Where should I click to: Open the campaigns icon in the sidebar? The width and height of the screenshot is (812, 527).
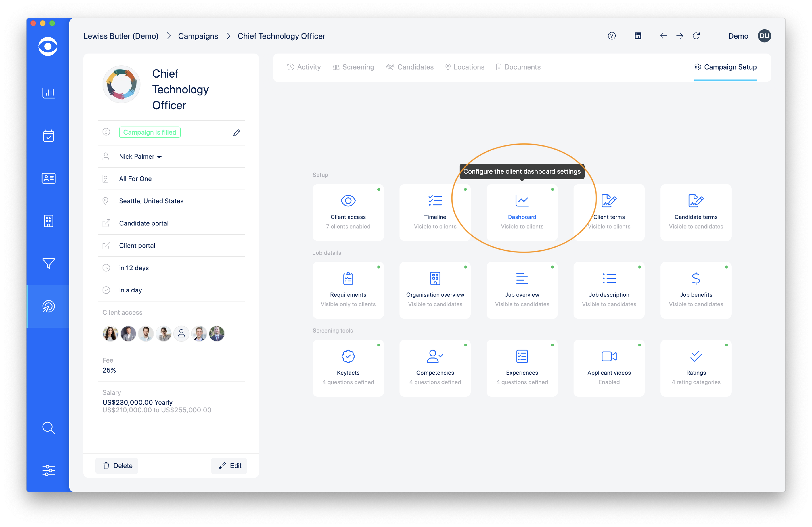[48, 306]
